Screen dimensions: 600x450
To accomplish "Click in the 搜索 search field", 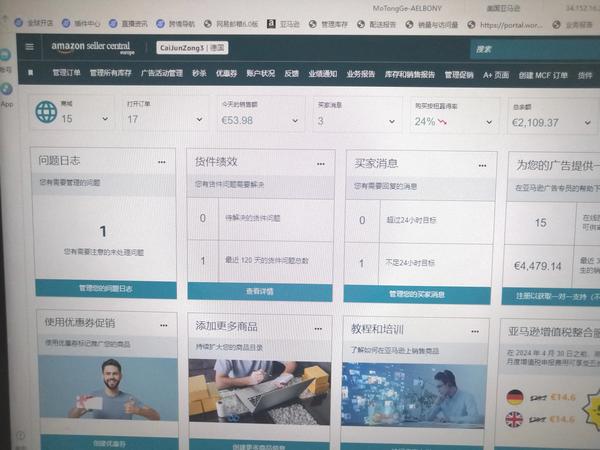I will tap(535, 49).
